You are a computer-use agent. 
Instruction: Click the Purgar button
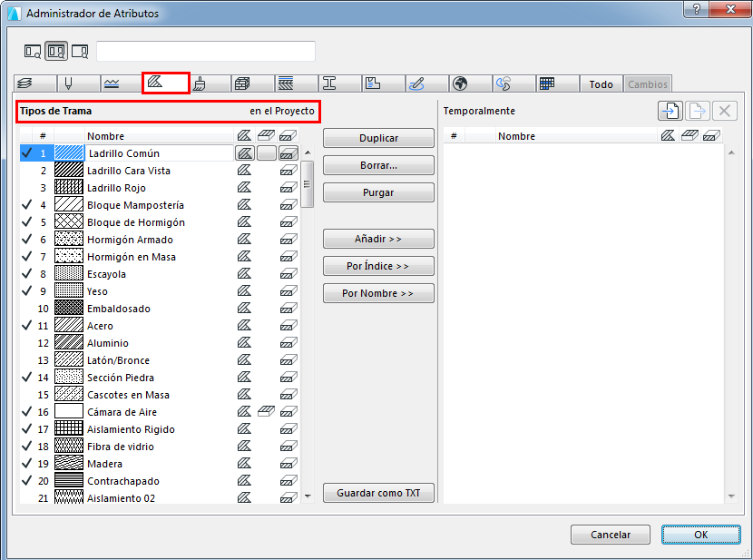pyautogui.click(x=378, y=192)
